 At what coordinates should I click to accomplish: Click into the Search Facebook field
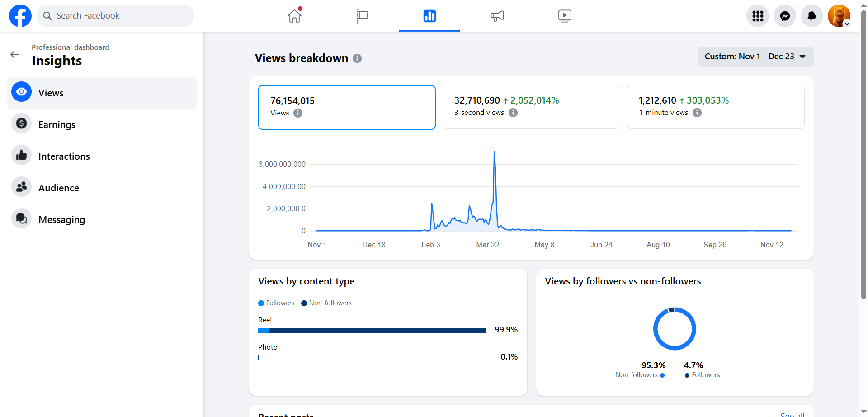tap(115, 16)
